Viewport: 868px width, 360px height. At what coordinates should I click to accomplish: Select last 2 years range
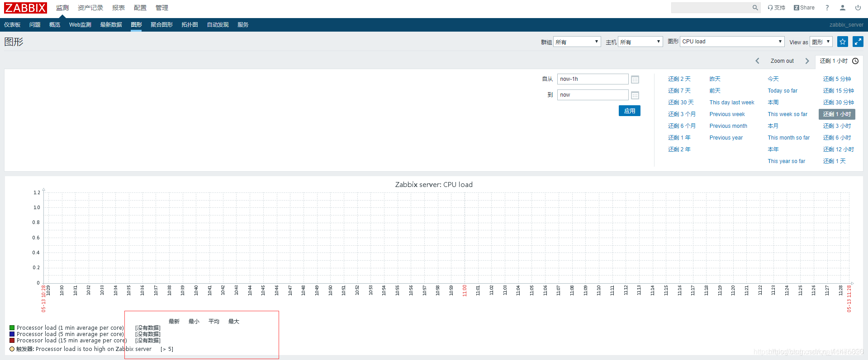[x=679, y=150]
